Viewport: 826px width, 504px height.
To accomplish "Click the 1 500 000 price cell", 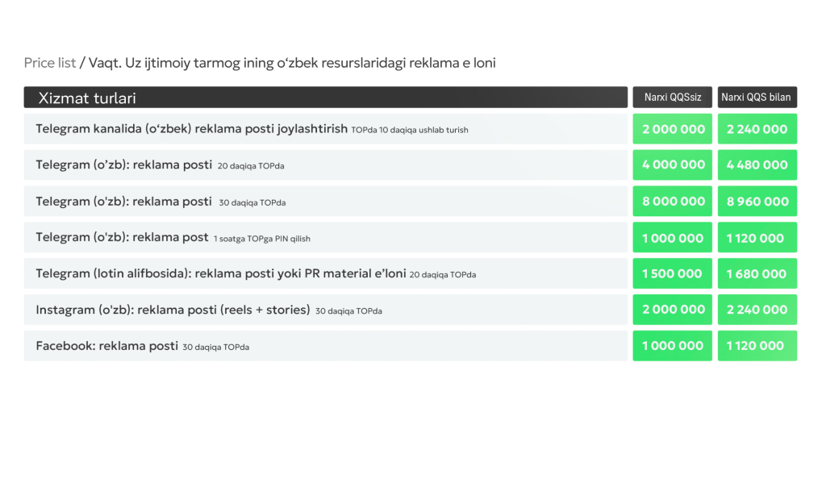I will click(673, 274).
